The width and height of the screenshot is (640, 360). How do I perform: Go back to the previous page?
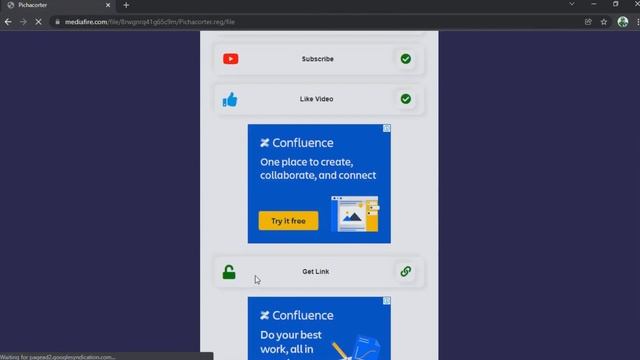[8, 22]
